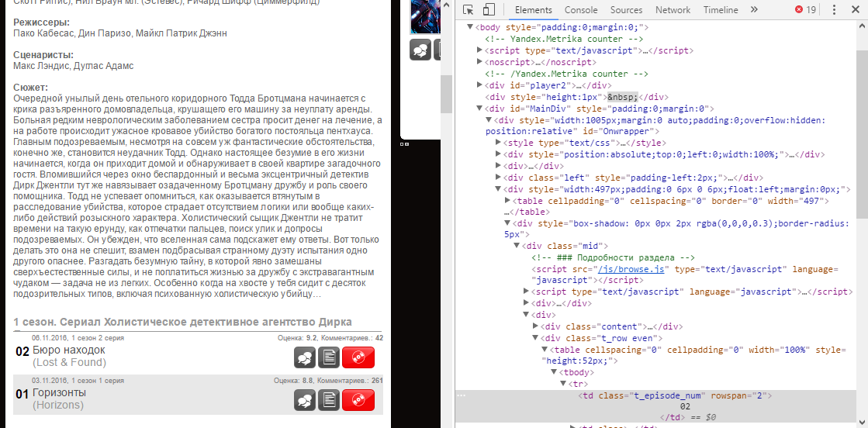Screen dimensions: 868x428
Task: Click the Режиссеры: heading
Action: point(41,22)
